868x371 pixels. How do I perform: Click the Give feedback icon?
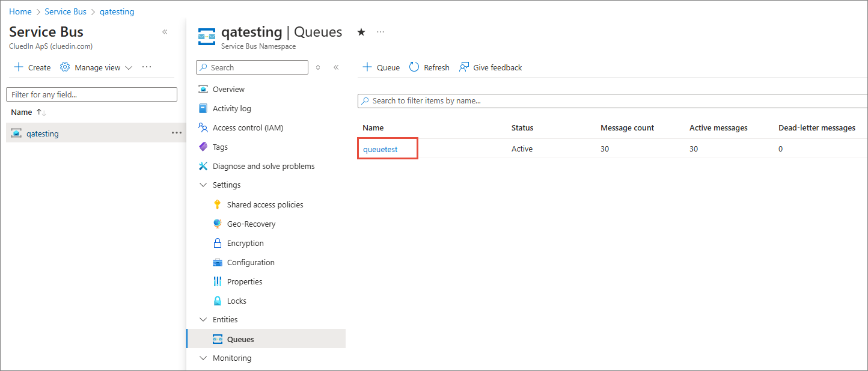(464, 67)
